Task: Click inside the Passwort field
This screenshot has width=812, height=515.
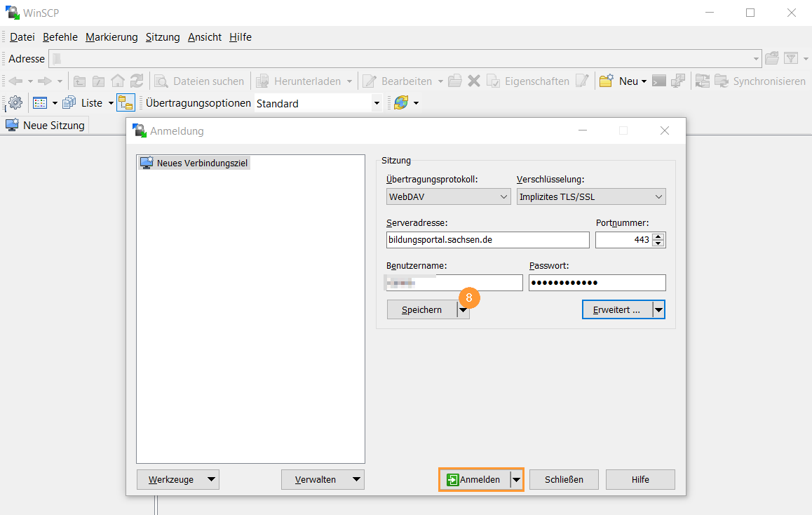Action: coord(597,282)
